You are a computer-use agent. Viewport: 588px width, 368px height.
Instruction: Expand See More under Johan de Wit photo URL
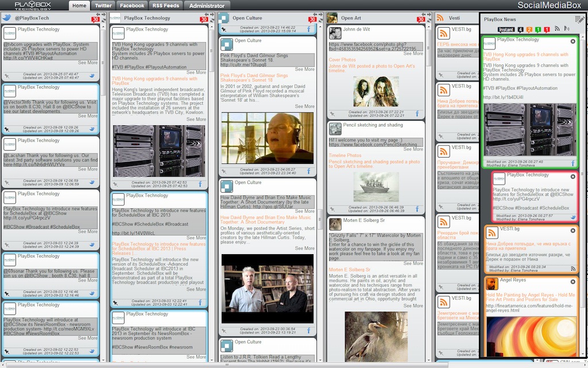(x=413, y=53)
